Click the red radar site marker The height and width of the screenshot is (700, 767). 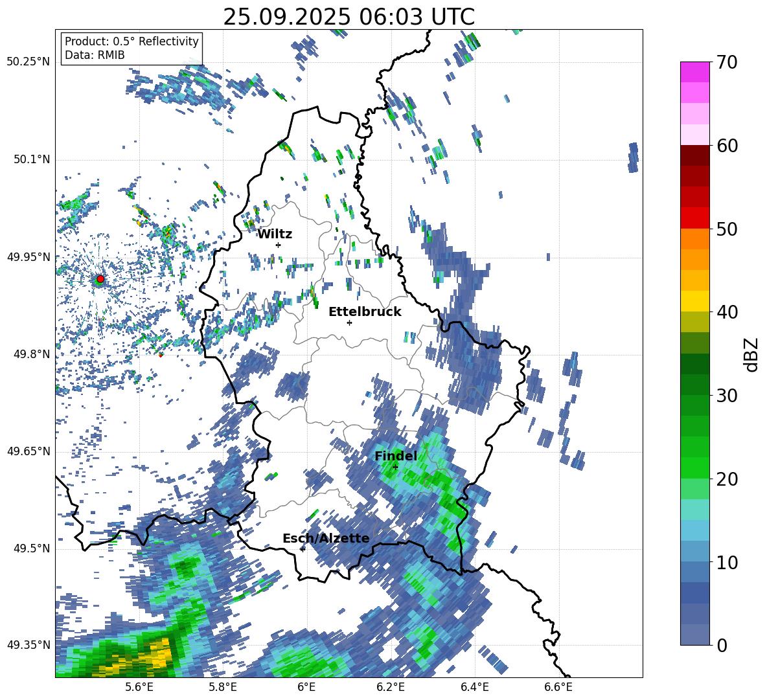(100, 279)
